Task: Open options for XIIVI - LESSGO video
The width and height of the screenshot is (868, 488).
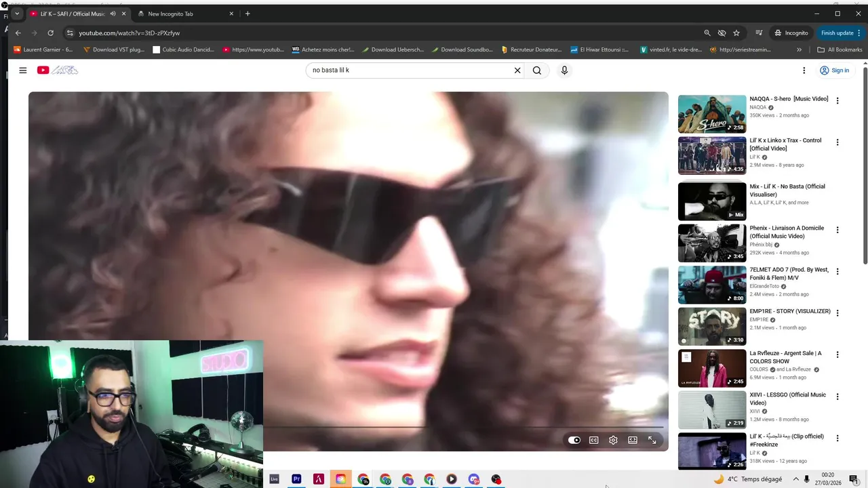Action: point(837,396)
